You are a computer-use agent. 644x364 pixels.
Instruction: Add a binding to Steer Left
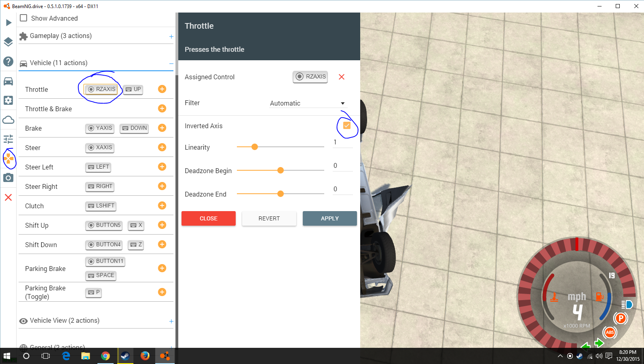click(x=162, y=167)
